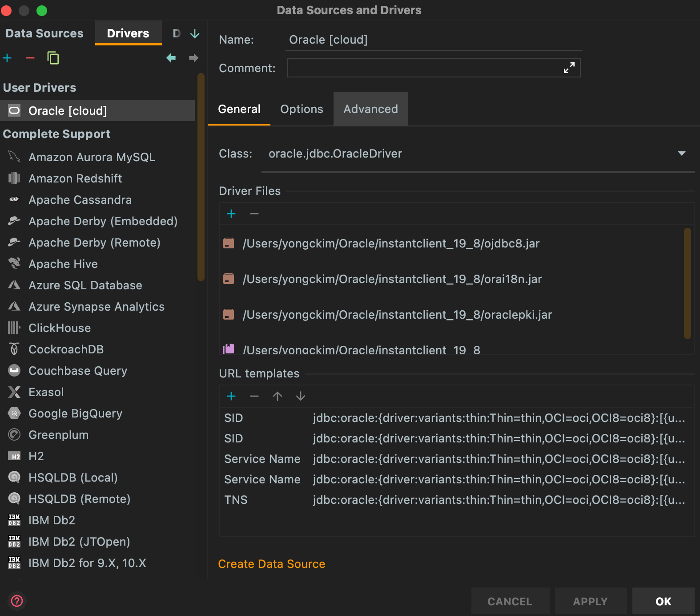Click Create Data Source link
Screen dimensions: 700x616
click(272, 564)
